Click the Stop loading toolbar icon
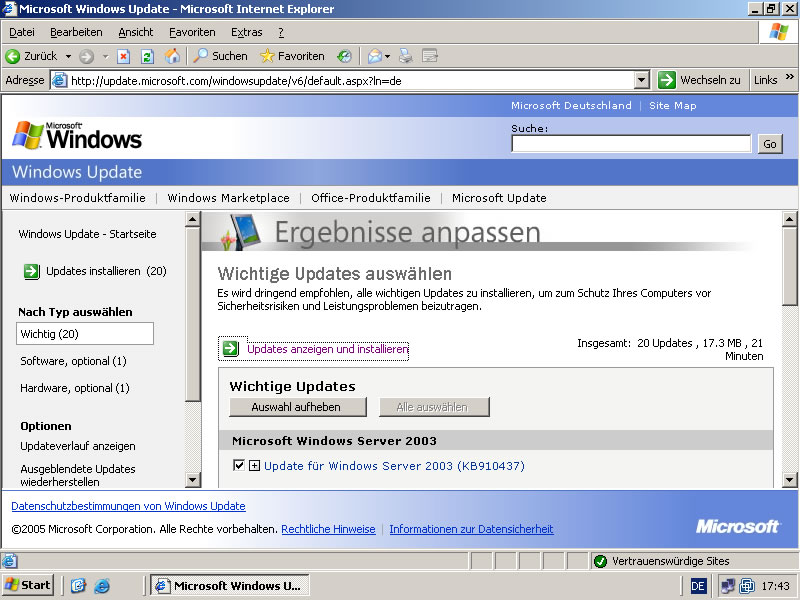The width and height of the screenshot is (800, 600). click(x=124, y=56)
